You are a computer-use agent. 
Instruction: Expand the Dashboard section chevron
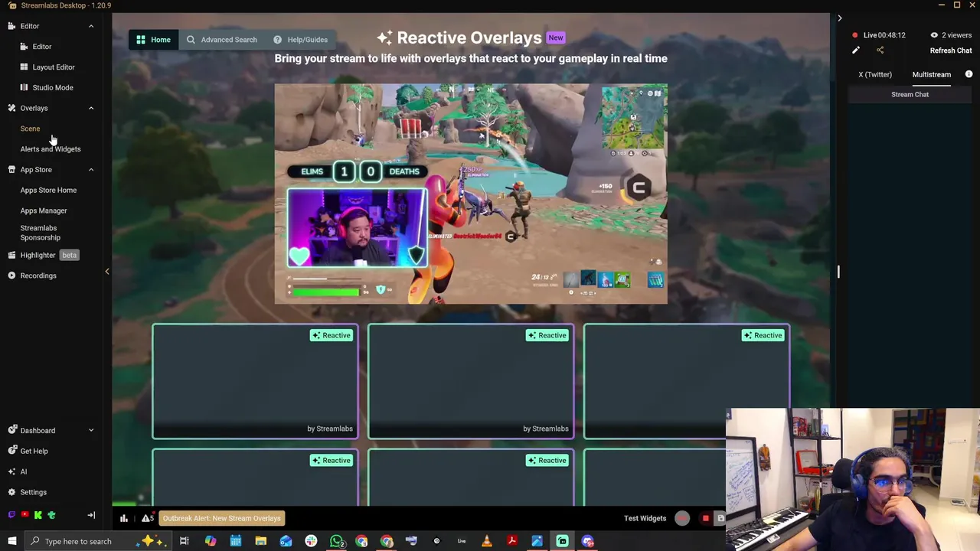[x=91, y=431]
